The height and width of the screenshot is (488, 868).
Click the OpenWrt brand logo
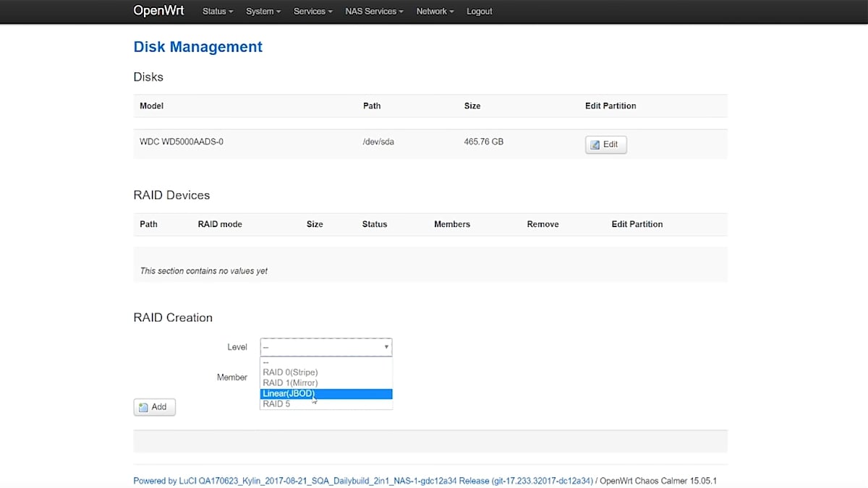pos(158,11)
